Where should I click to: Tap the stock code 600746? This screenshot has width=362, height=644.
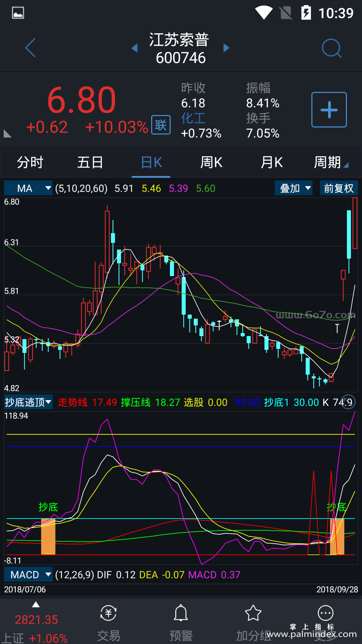181,58
